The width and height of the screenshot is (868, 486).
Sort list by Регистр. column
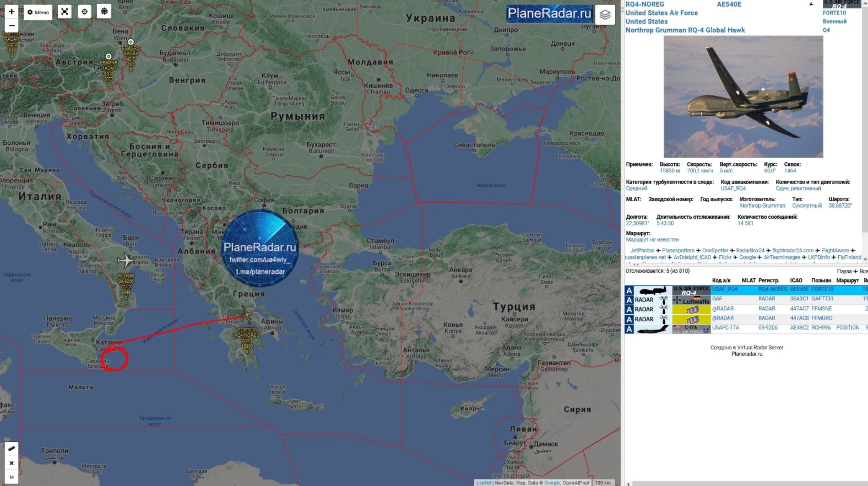point(769,280)
